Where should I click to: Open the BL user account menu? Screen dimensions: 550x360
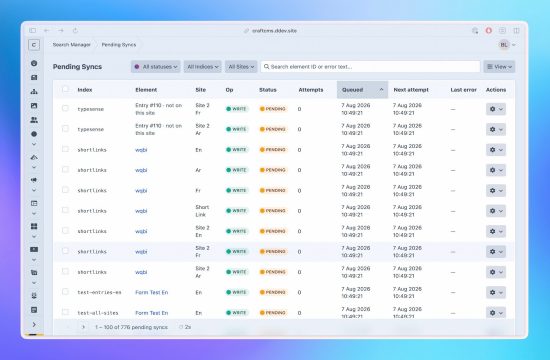pos(507,45)
